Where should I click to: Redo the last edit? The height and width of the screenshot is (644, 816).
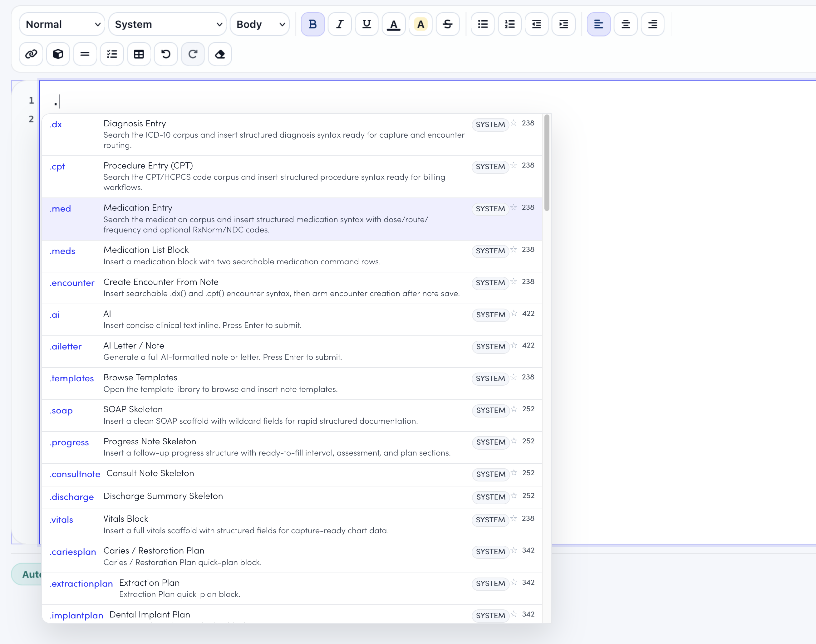click(x=193, y=54)
